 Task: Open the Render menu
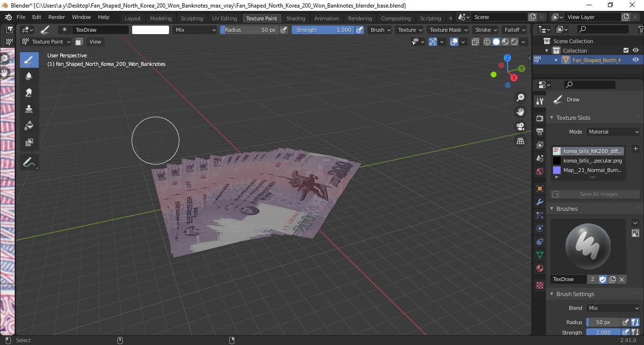pyautogui.click(x=56, y=17)
